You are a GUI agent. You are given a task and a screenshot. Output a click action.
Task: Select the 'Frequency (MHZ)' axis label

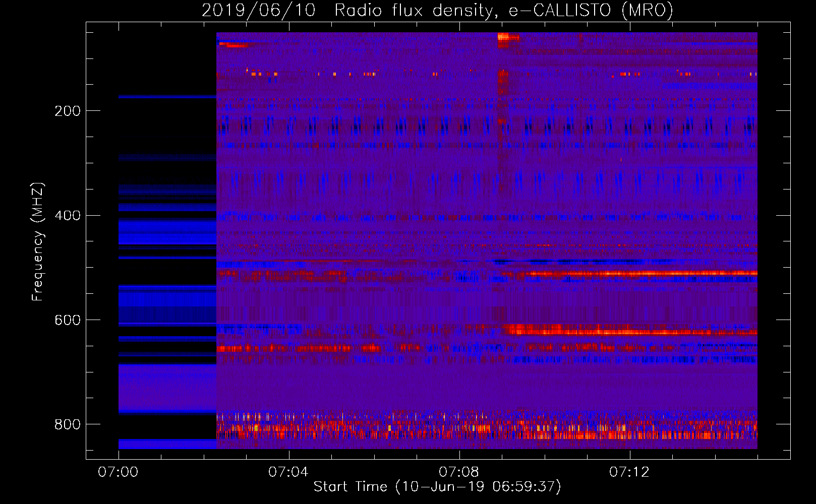click(x=37, y=241)
